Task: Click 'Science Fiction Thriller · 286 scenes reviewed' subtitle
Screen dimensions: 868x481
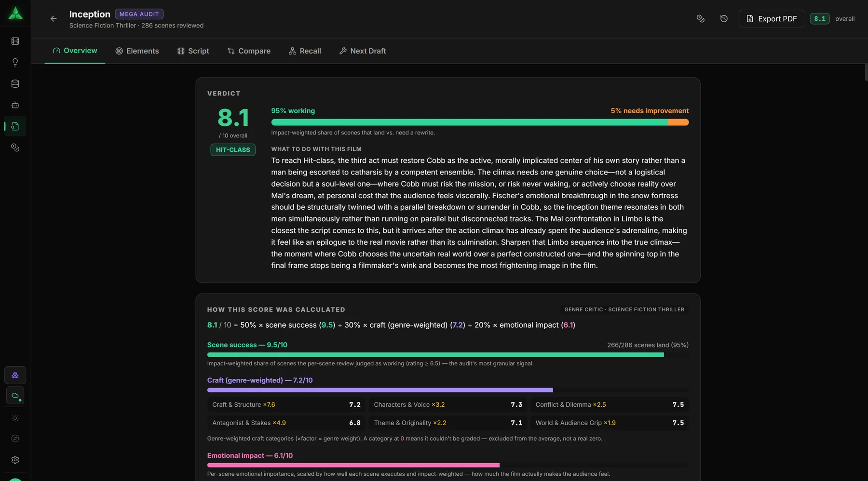Action: [136, 26]
